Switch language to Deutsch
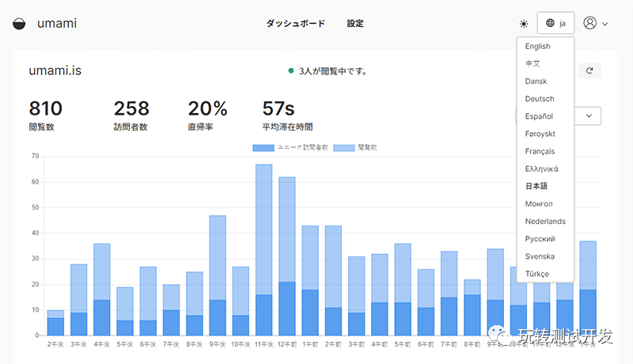This screenshot has height=364, width=633. pyautogui.click(x=539, y=99)
